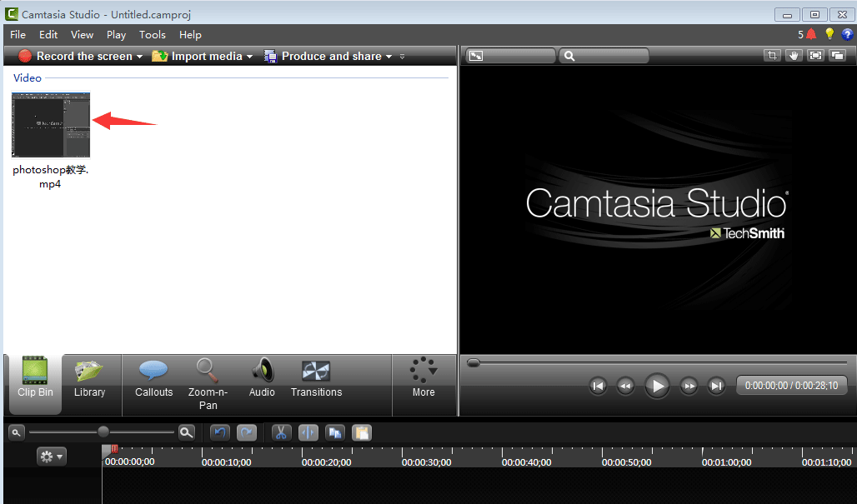Screen dimensions: 857x504
Task: Copy the timeline selection
Action: (334, 432)
